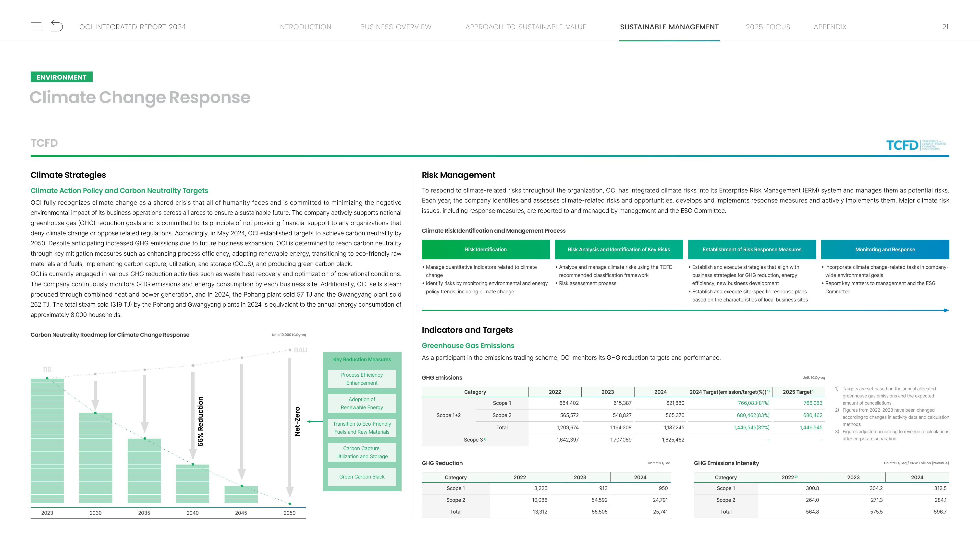Click the page number 21

click(x=945, y=27)
